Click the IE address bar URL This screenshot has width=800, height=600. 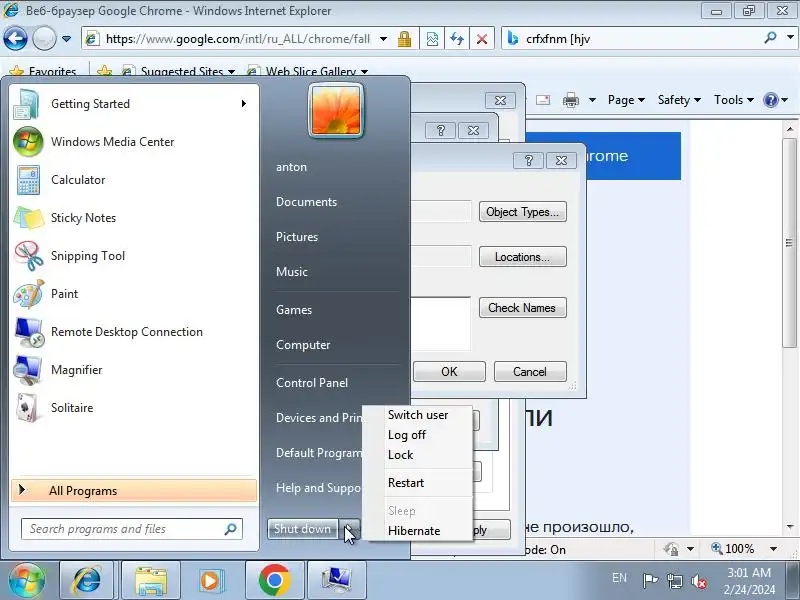coord(238,39)
